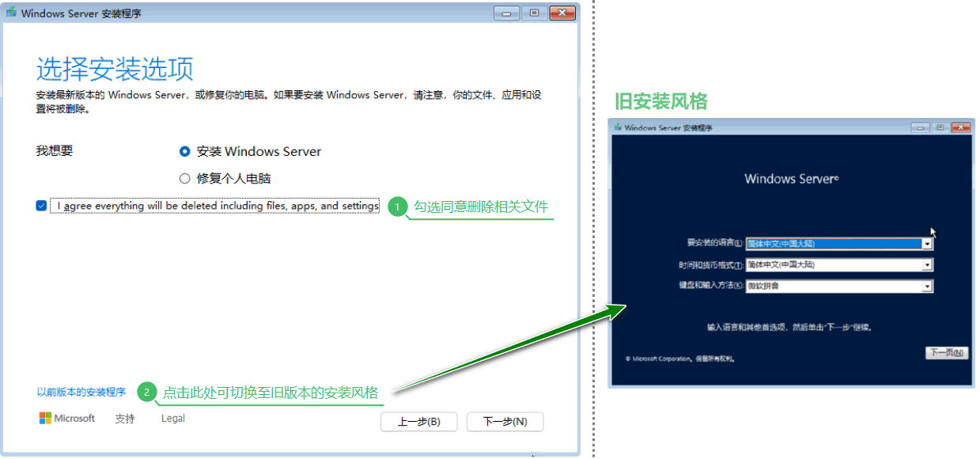The image size is (980, 459).
Task: Close the old-style installer window
Action: [x=960, y=127]
